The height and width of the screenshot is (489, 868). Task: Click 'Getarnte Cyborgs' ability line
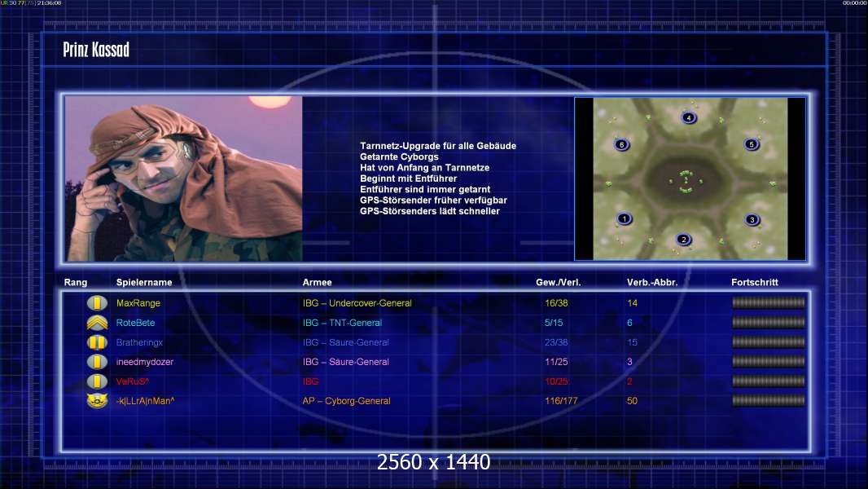399,156
